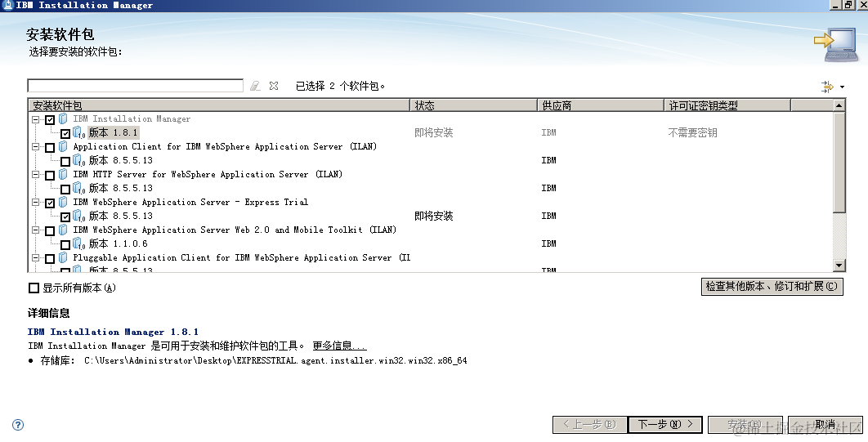This screenshot has height=442, width=868.
Task: Click the package list vertical scrollbar thumb
Action: pos(839,162)
